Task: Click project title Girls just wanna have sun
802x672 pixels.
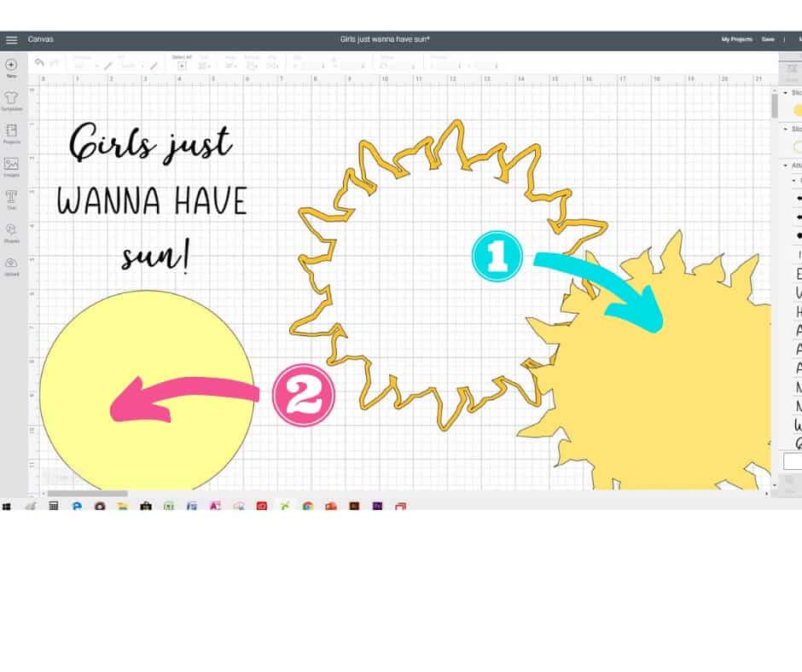Action: (x=385, y=39)
